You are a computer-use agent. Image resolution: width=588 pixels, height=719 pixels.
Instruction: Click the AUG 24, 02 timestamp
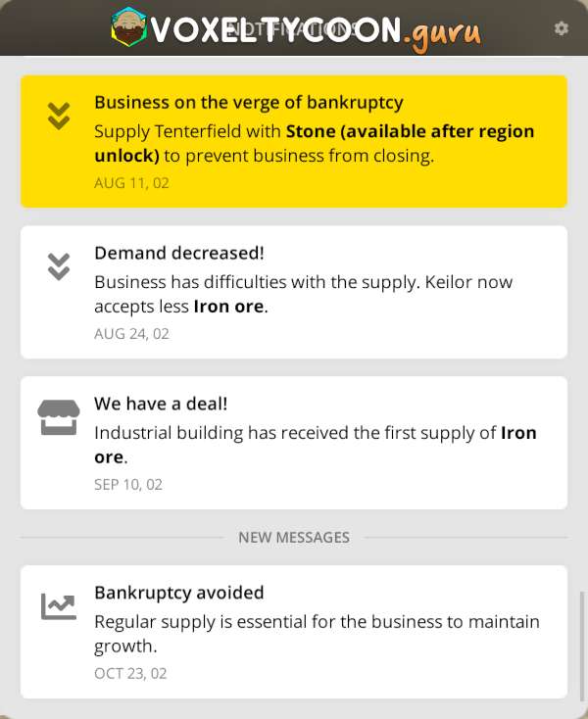point(131,334)
